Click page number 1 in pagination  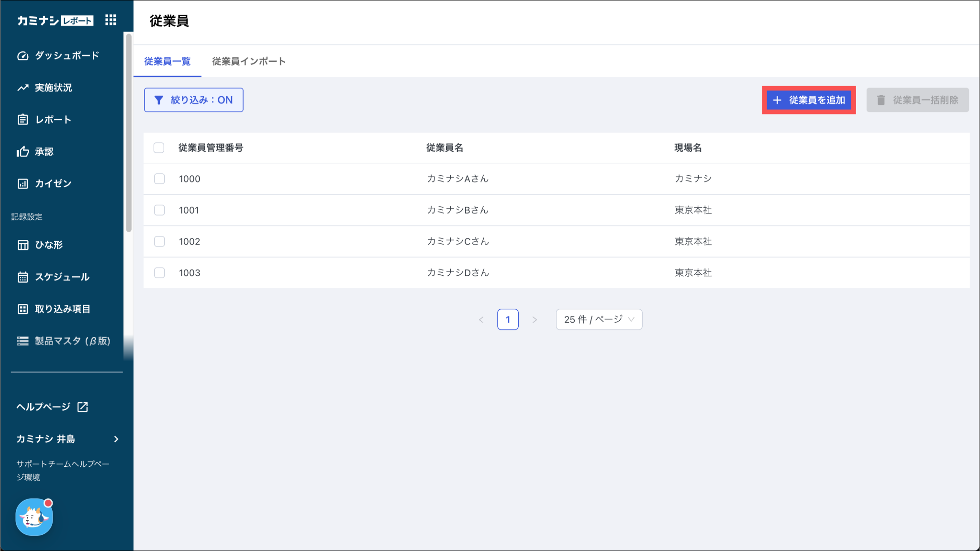click(508, 319)
